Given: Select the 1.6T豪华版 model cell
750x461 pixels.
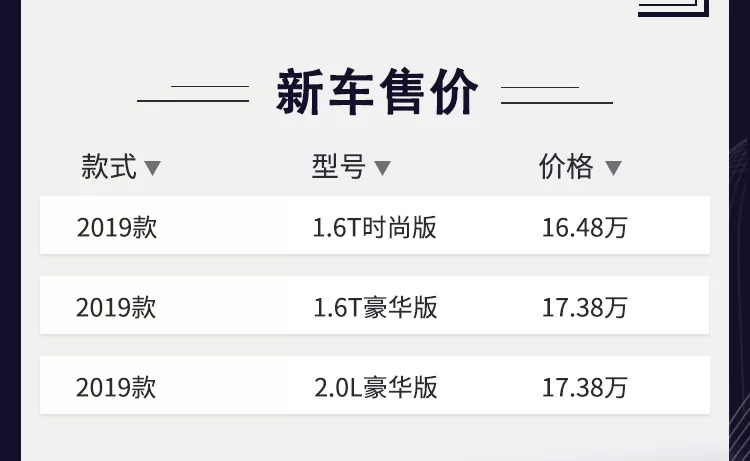Looking at the screenshot, I should pos(375,307).
